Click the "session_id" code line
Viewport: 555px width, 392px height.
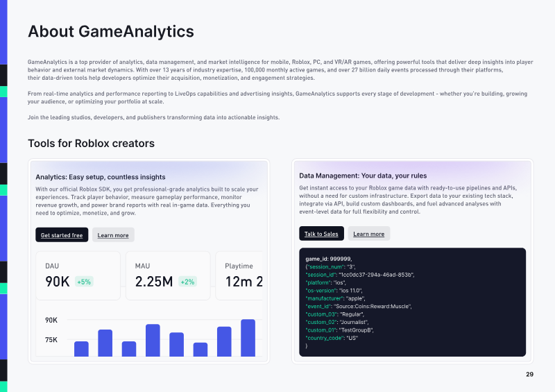click(x=359, y=275)
